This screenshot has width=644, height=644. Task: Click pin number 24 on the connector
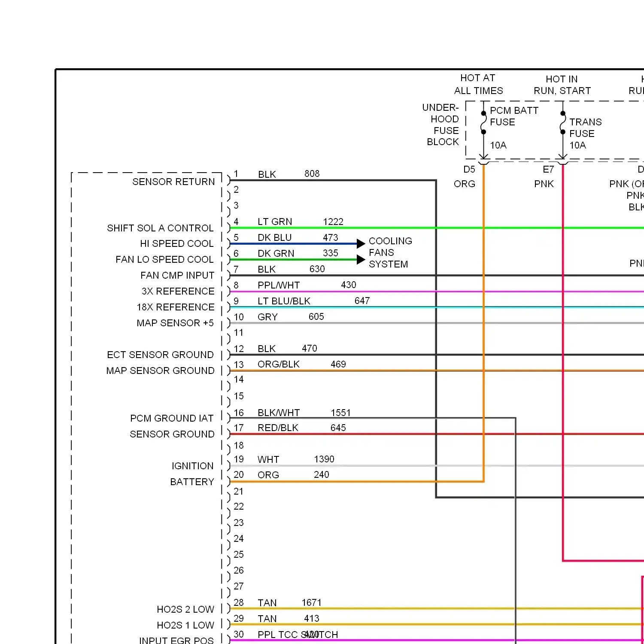click(x=239, y=538)
